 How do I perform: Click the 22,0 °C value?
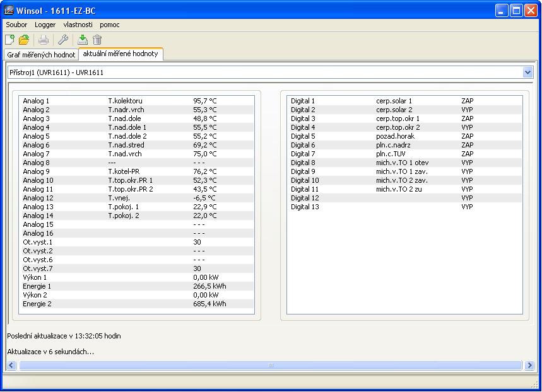(204, 216)
